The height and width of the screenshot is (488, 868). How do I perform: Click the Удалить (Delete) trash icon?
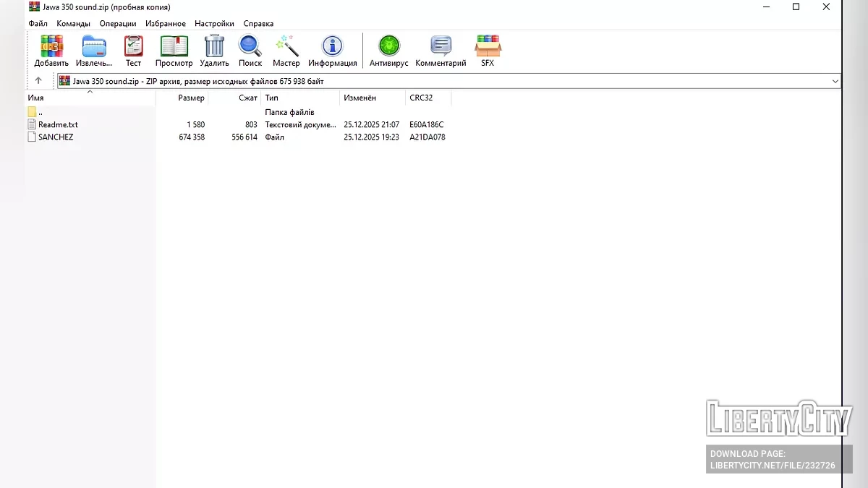[x=214, y=47]
